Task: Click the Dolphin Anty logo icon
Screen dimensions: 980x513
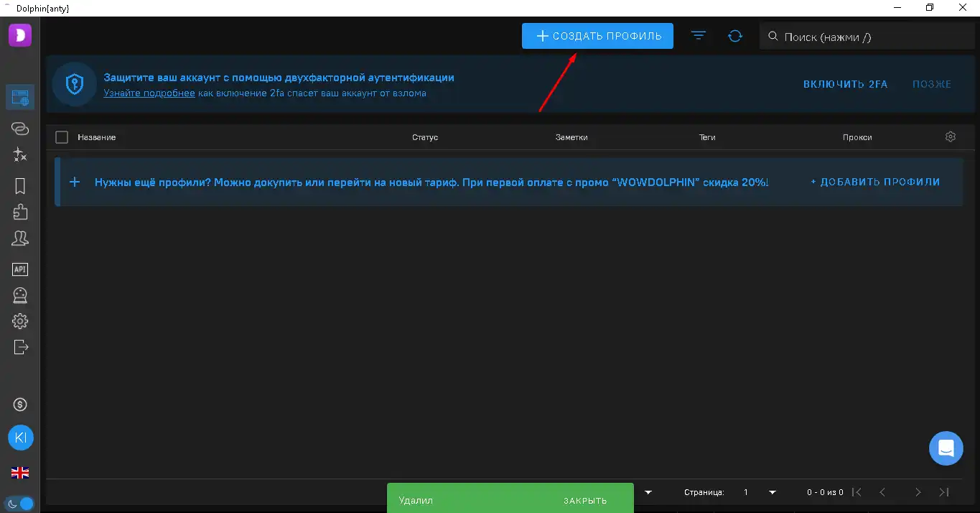Action: click(x=20, y=34)
